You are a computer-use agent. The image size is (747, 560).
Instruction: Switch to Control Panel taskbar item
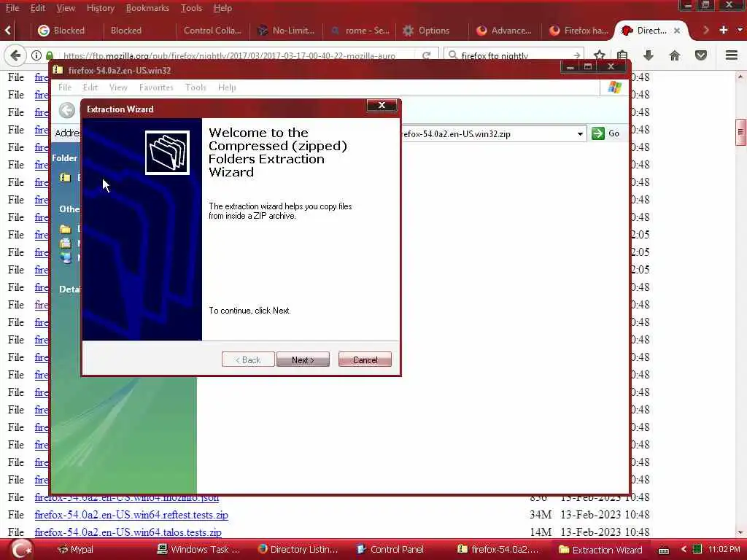coord(391,550)
